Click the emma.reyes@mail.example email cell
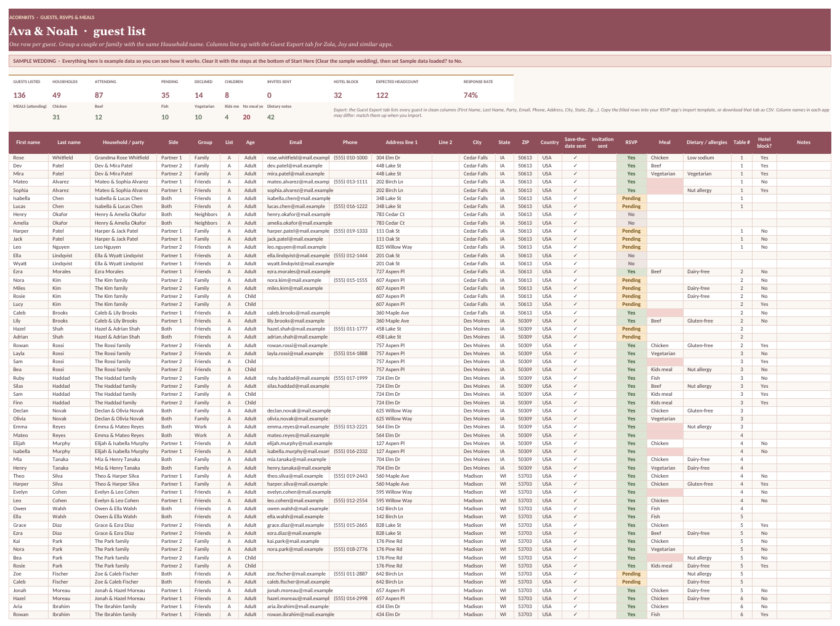Screen dimensions: 840x626 [296, 427]
